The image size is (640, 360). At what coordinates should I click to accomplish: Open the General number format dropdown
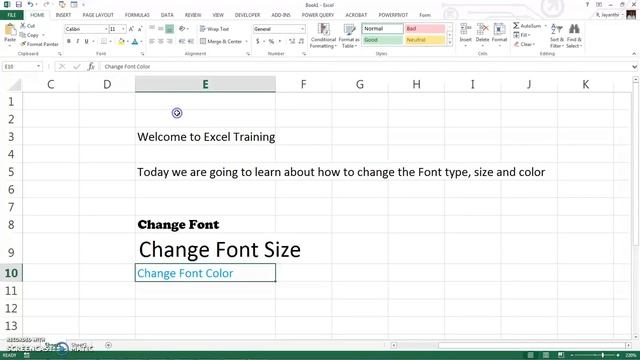tap(302, 29)
